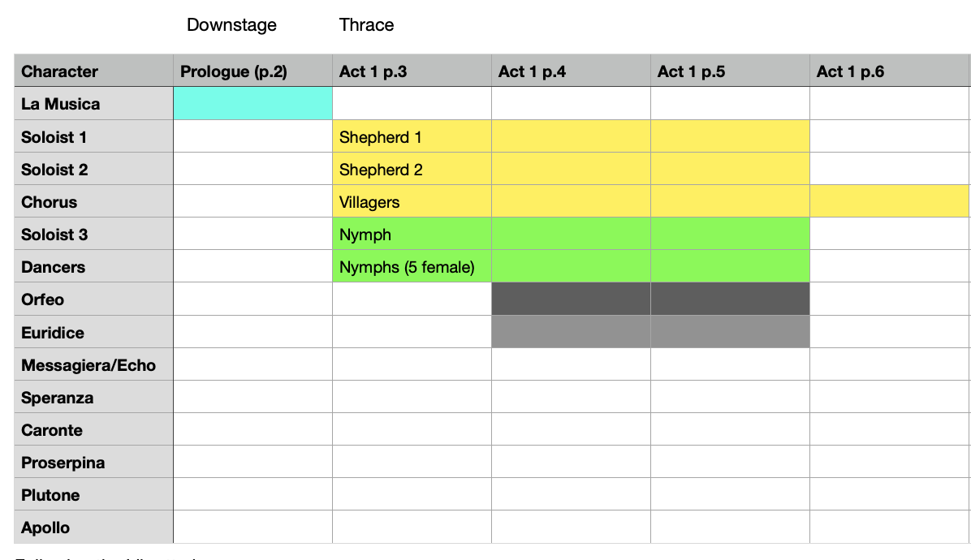This screenshot has height=560, width=971.
Task: Click the dark gray Orfeo cell under Act 1 p.4
Action: coord(571,299)
